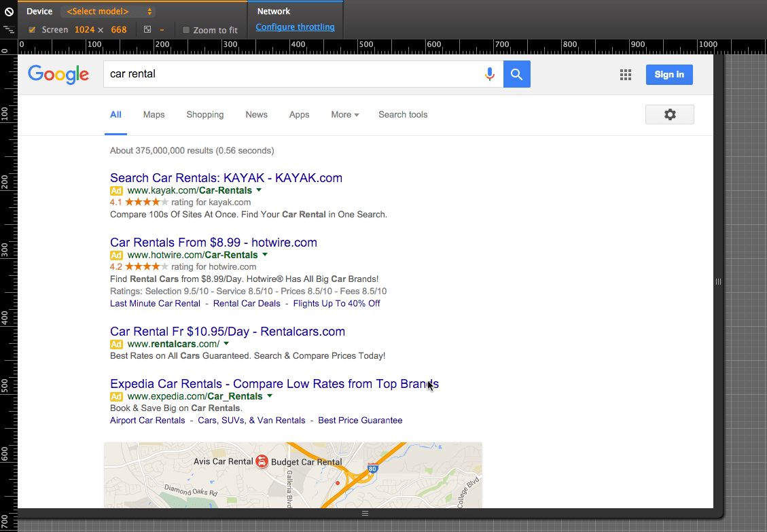This screenshot has width=767, height=532.
Task: Click the Airport Car Rentals sitelink
Action: click(x=147, y=421)
